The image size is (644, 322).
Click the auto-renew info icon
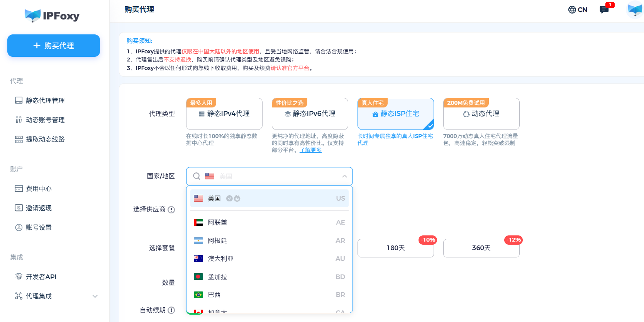171,310
